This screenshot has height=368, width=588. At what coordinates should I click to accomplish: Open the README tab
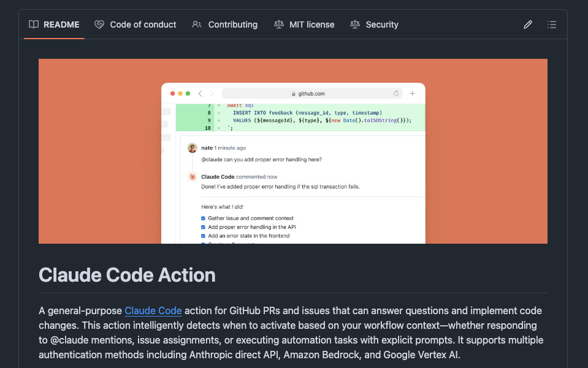(54, 24)
